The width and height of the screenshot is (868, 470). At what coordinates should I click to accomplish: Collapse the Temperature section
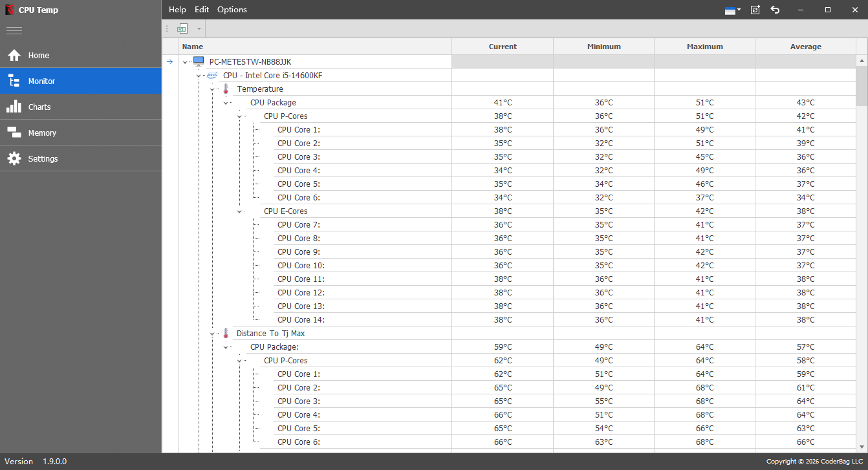coord(212,89)
